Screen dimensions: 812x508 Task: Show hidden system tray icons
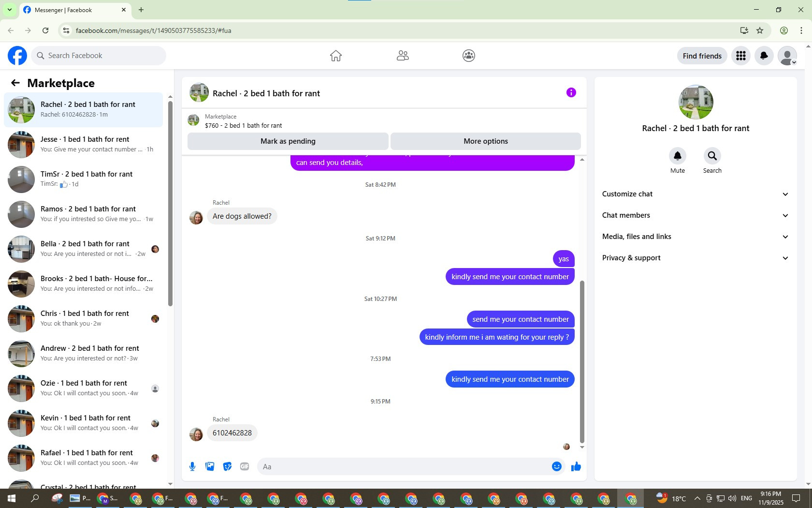697,498
